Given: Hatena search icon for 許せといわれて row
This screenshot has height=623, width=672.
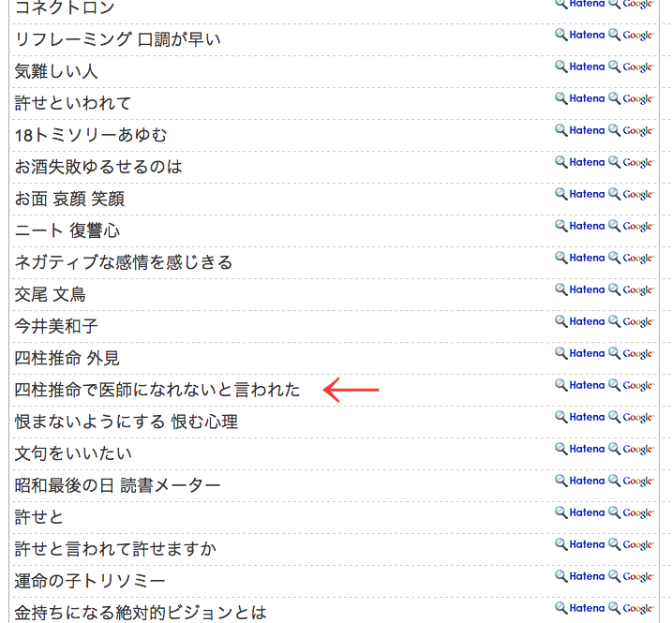Looking at the screenshot, I should [x=580, y=98].
